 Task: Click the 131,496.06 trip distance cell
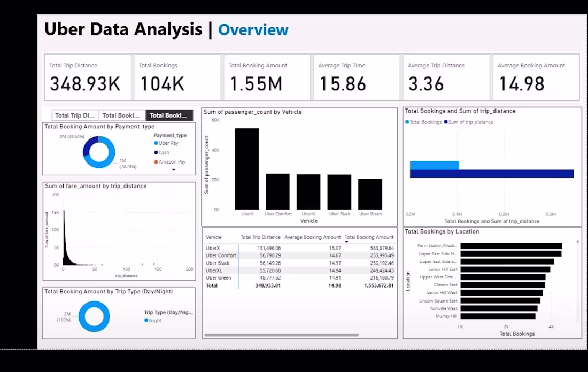269,248
